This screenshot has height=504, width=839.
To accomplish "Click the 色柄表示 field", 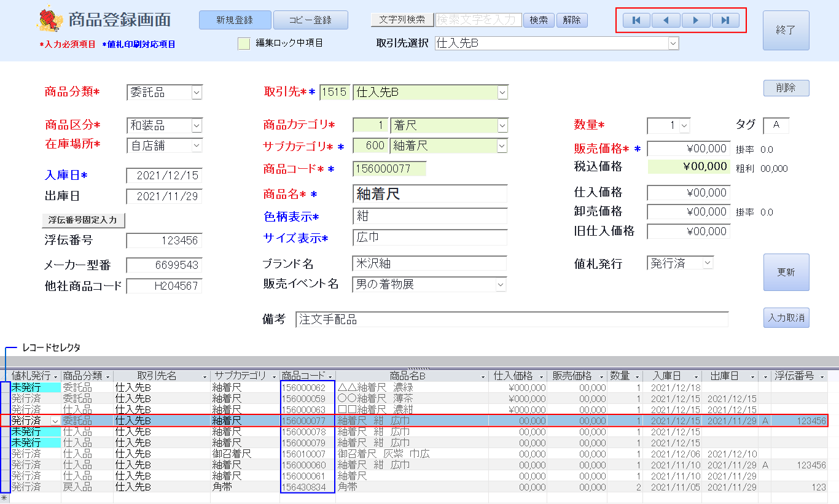I will (x=430, y=216).
